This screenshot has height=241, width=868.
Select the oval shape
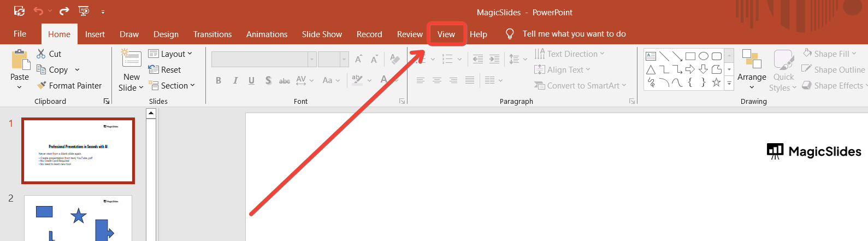[x=704, y=56]
